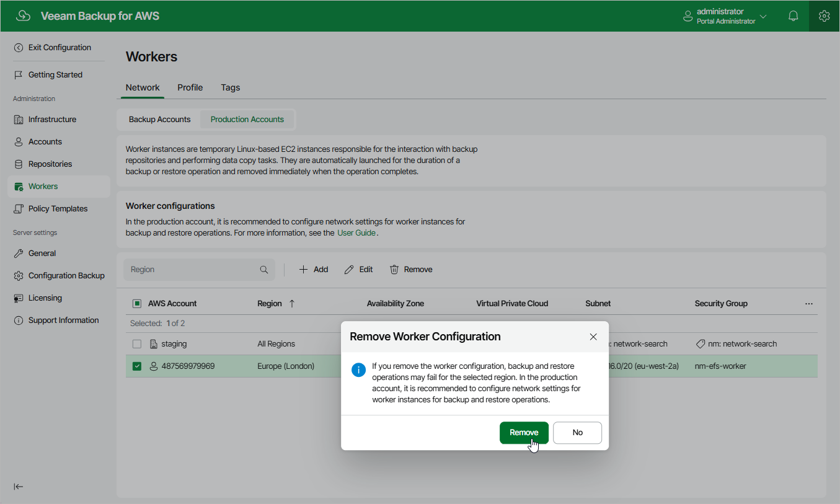Screen dimensions: 840x504
Task: Open the User Guide link
Action: click(356, 233)
